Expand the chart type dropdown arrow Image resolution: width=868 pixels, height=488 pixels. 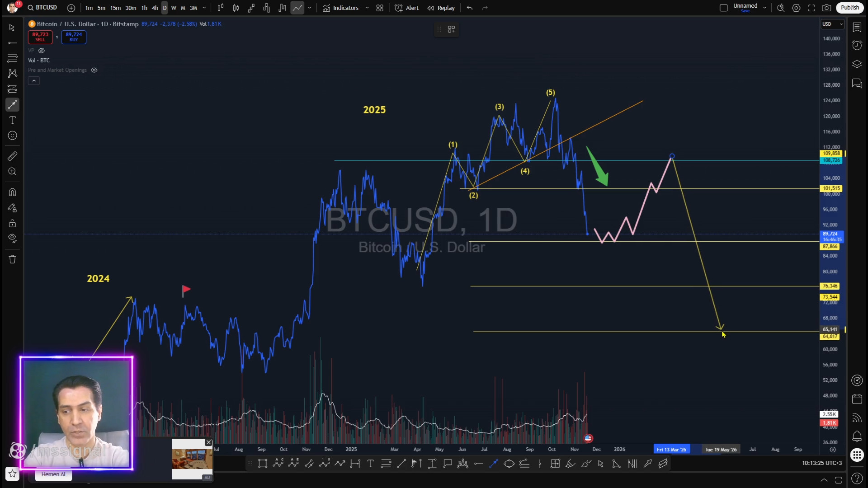tap(310, 8)
